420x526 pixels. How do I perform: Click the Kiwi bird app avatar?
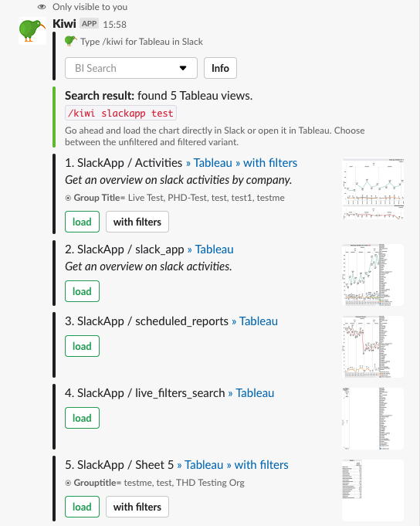(32, 31)
